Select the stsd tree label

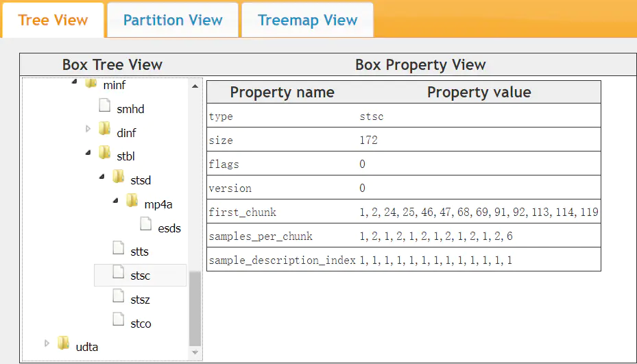141,180
